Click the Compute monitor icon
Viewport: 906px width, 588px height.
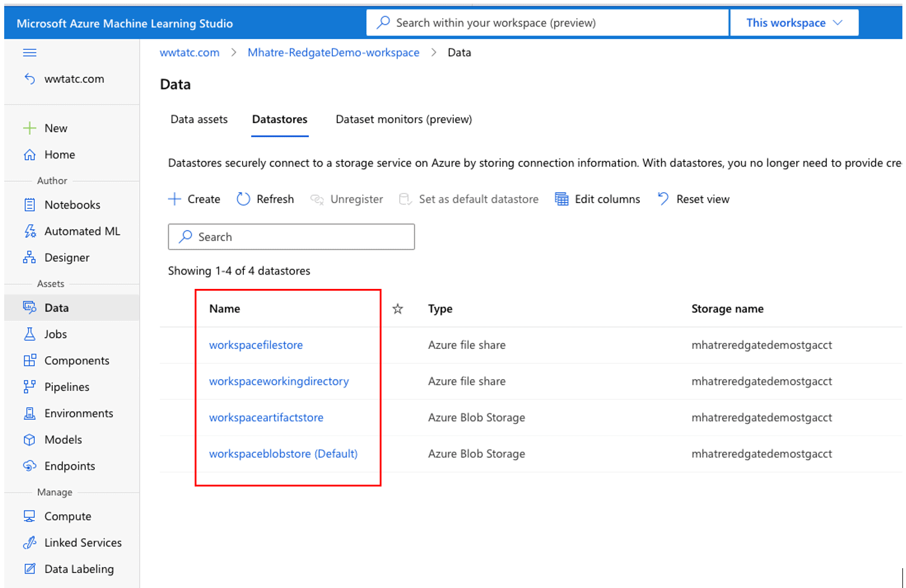coord(29,517)
